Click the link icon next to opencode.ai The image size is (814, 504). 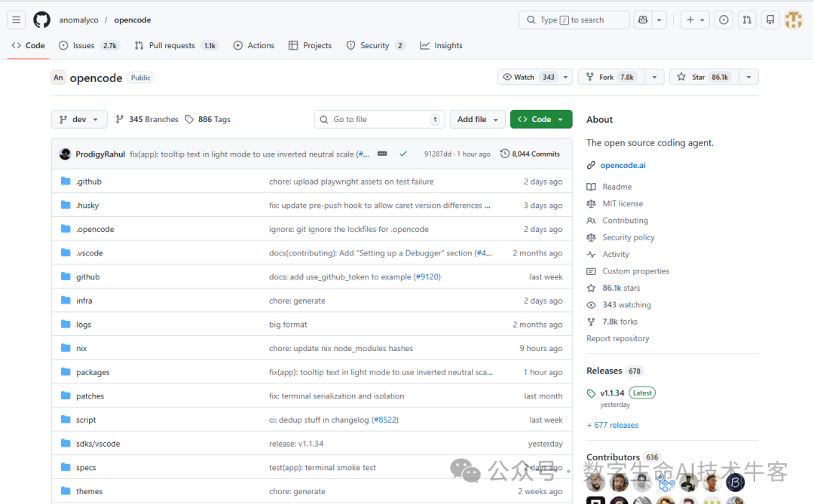coord(591,165)
